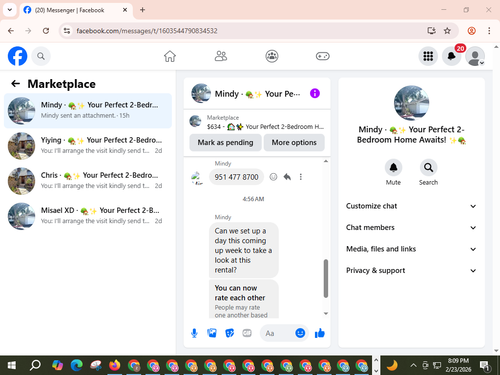The height and width of the screenshot is (375, 500).
Task: React to the 951 477 8700 message
Action: point(273,177)
